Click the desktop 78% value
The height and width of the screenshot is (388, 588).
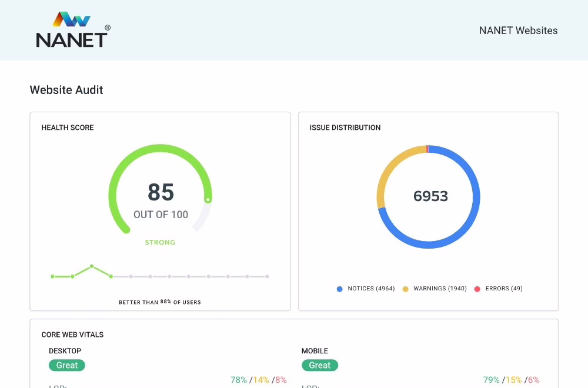[239, 380]
